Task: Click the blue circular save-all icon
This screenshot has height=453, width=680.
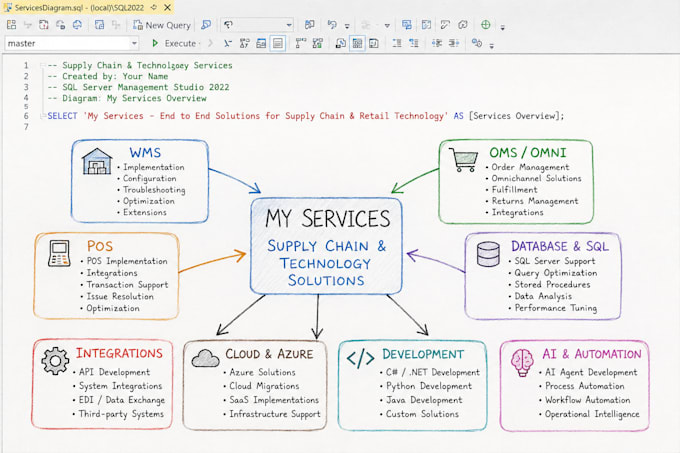Action: [x=77, y=25]
